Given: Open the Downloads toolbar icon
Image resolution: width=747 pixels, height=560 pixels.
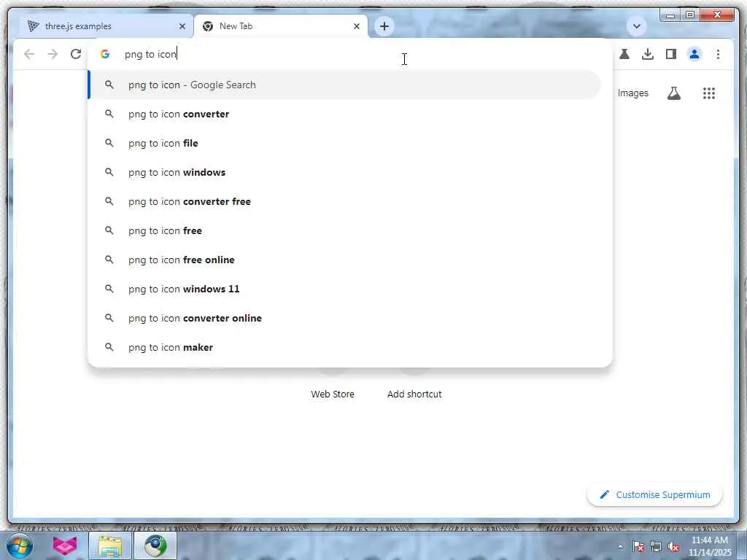Looking at the screenshot, I should pyautogui.click(x=648, y=54).
